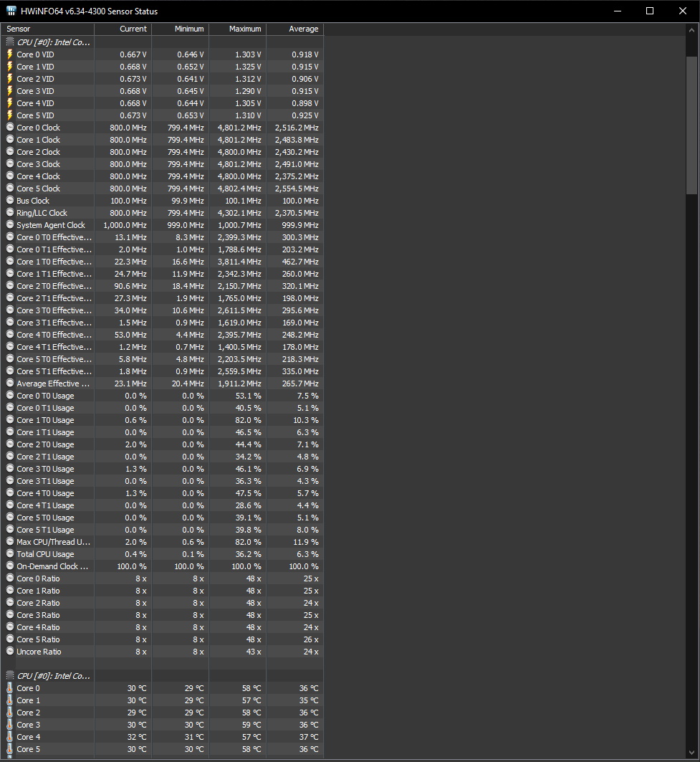Maximize the HWiNFO64 Sensor Status window
Image resolution: width=700 pixels, height=762 pixels.
649,11
